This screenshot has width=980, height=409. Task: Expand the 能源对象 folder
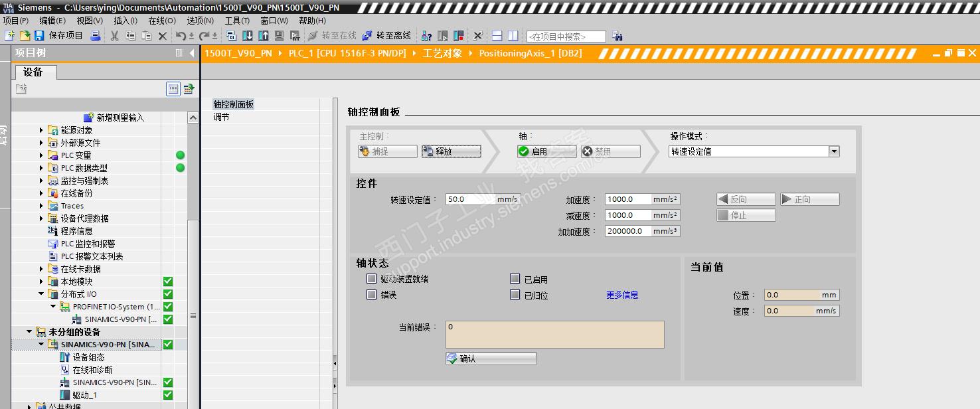(41, 130)
